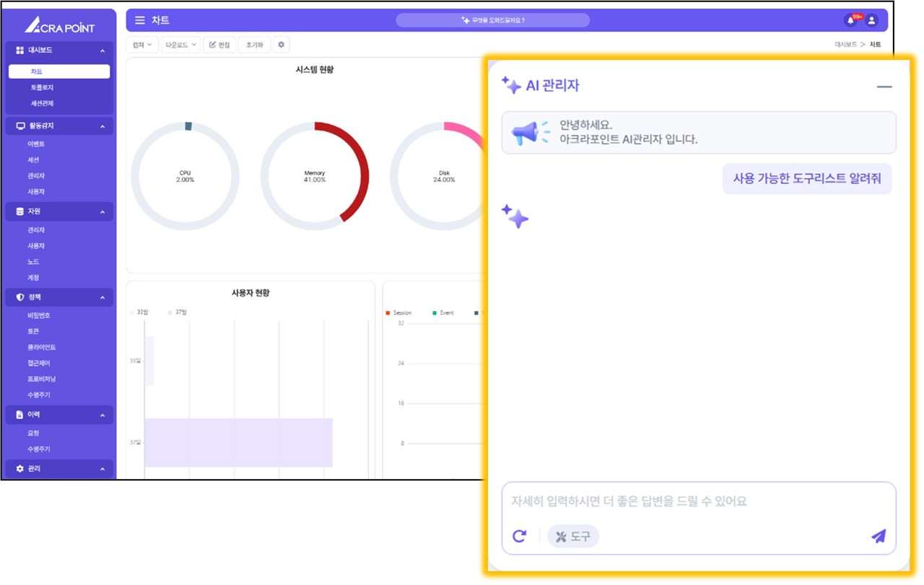Open the 다운로드 dropdown
Screen dimensions: 924x585
click(x=180, y=45)
